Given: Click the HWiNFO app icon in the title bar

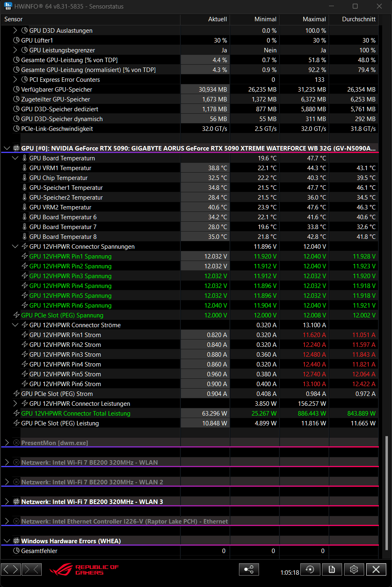Looking at the screenshot, I should (x=8, y=6).
